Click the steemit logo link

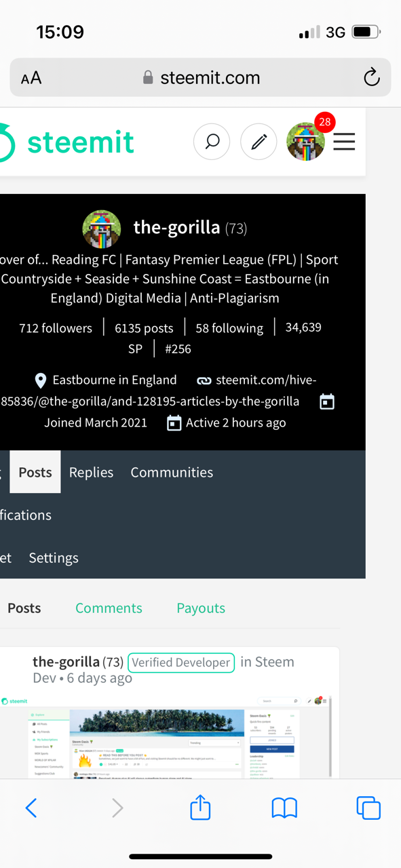(67, 142)
